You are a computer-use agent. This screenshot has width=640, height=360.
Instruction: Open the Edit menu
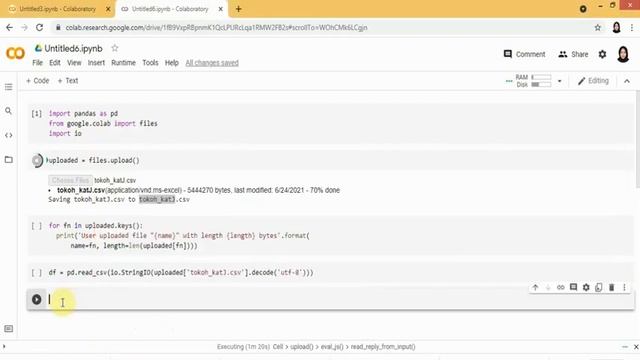tap(55, 63)
